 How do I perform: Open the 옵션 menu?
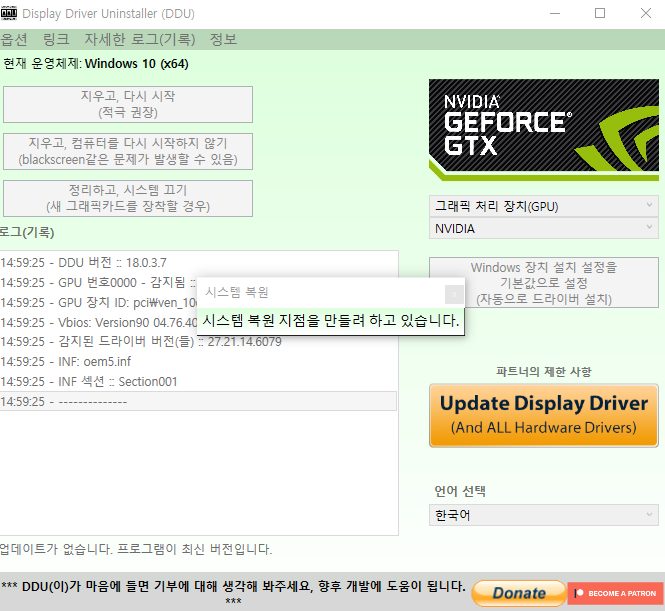[14, 39]
